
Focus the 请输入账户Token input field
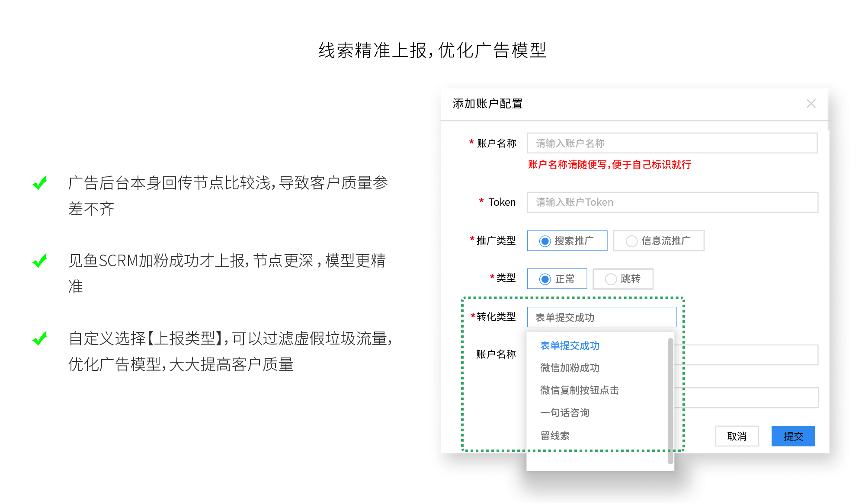coord(672,202)
